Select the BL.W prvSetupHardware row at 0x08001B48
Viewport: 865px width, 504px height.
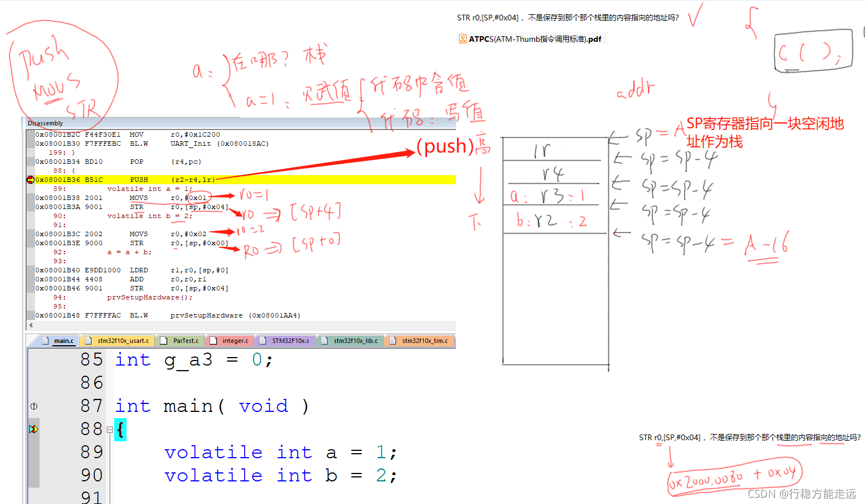pyautogui.click(x=245, y=315)
